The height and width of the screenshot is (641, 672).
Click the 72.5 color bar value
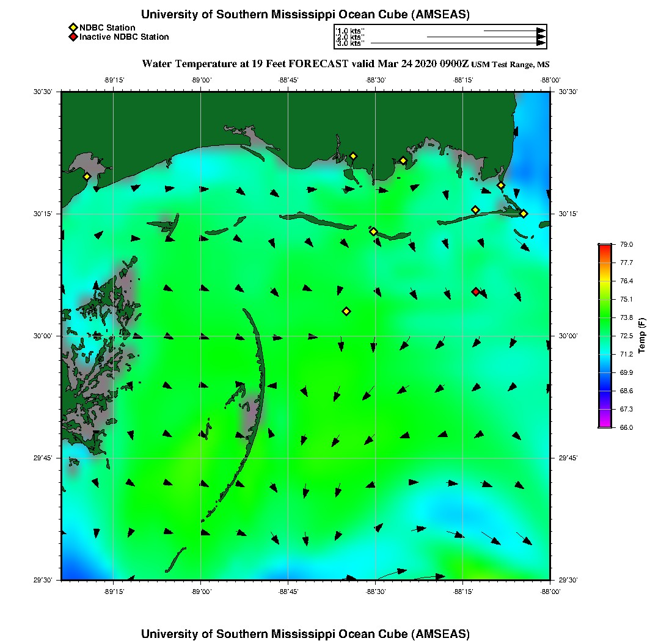[626, 336]
